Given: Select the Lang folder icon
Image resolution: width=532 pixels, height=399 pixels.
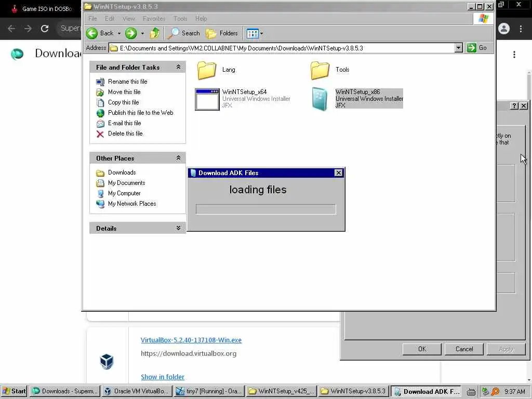Looking at the screenshot, I should (207, 70).
